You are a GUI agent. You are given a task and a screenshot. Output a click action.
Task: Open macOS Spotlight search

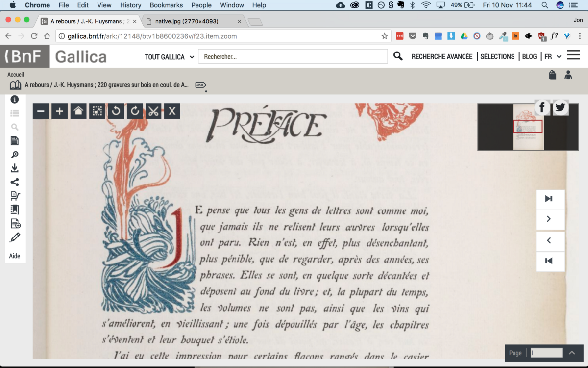point(545,5)
